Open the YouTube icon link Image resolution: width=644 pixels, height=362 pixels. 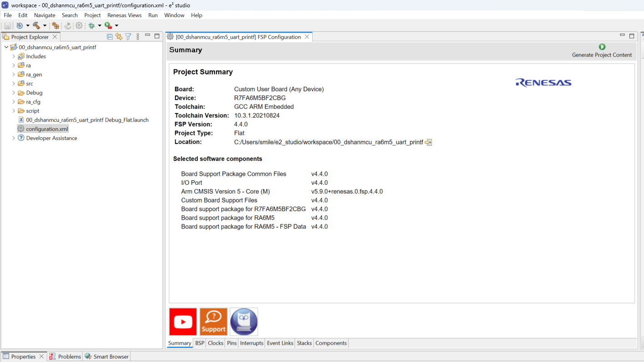pos(183,322)
